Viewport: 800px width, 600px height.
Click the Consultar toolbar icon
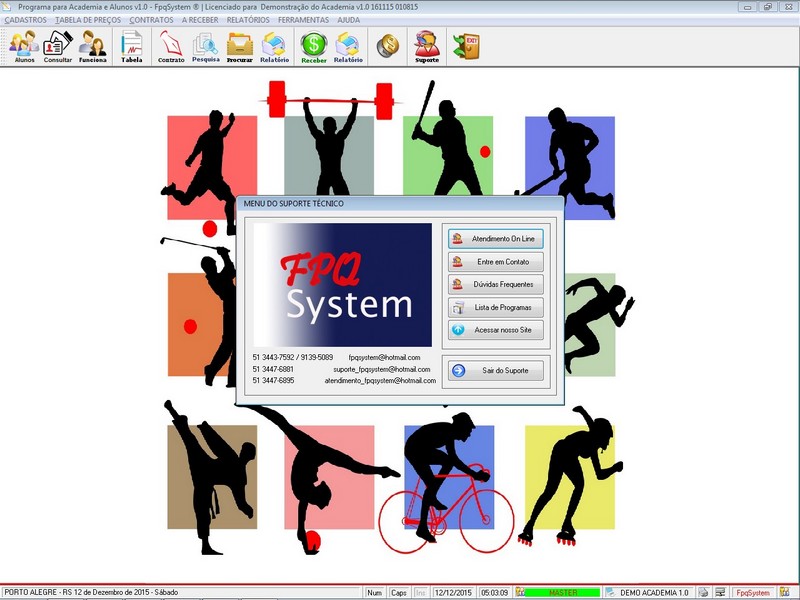[58, 46]
